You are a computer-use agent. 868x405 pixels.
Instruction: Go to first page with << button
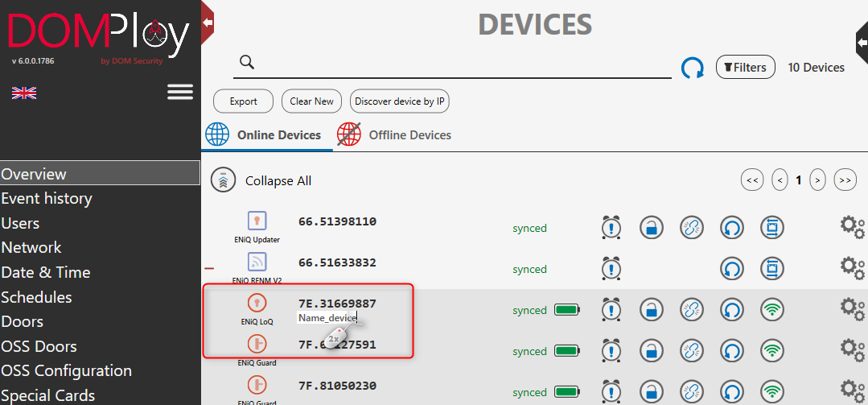tap(751, 180)
